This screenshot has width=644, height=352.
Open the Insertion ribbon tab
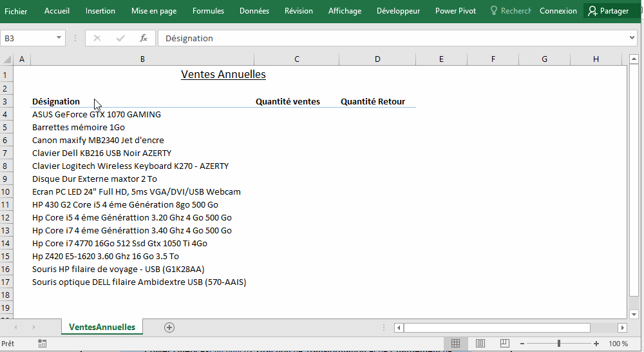coord(100,11)
